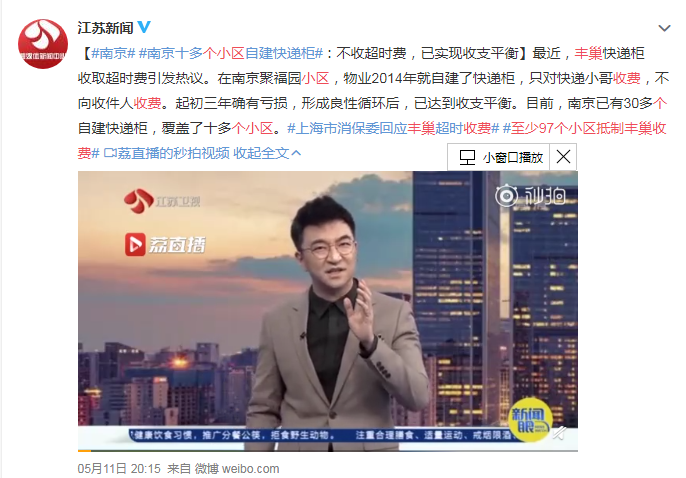The height and width of the screenshot is (478, 686).
Task: Click the 小窗口播放 mini-window button
Action: point(499,157)
